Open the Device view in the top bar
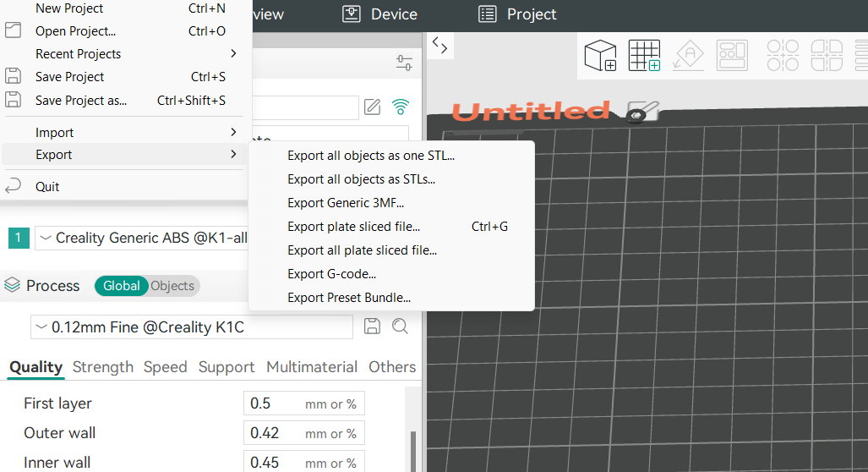Viewport: 868px width, 472px height. click(379, 14)
